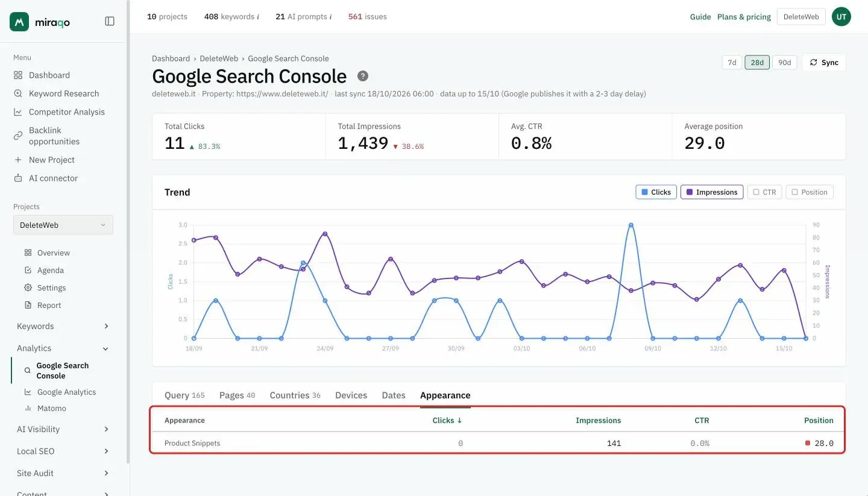Toggle the Clicks series in Trend chart
868x496 pixels.
(656, 192)
